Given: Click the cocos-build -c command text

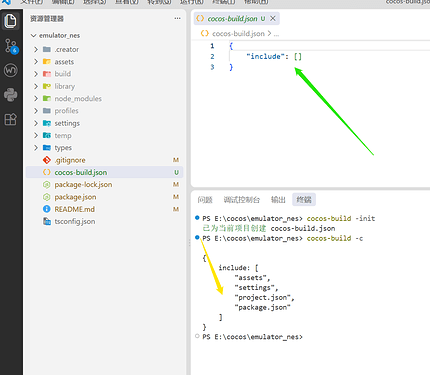Looking at the screenshot, I should [x=335, y=238].
